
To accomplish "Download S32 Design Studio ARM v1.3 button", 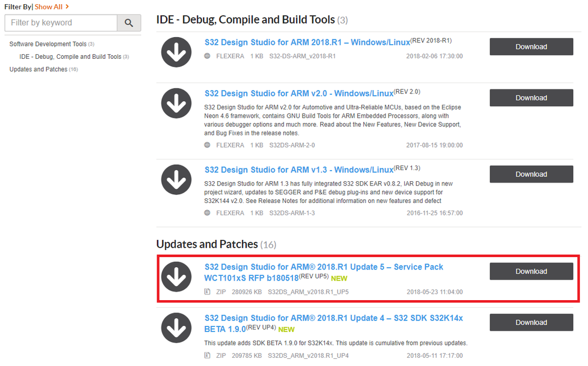I will (x=531, y=174).
